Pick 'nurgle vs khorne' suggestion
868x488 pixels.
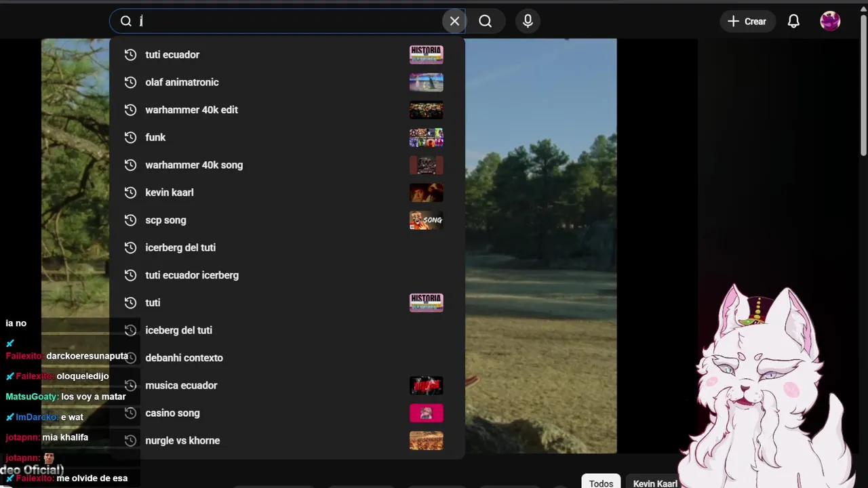182,441
